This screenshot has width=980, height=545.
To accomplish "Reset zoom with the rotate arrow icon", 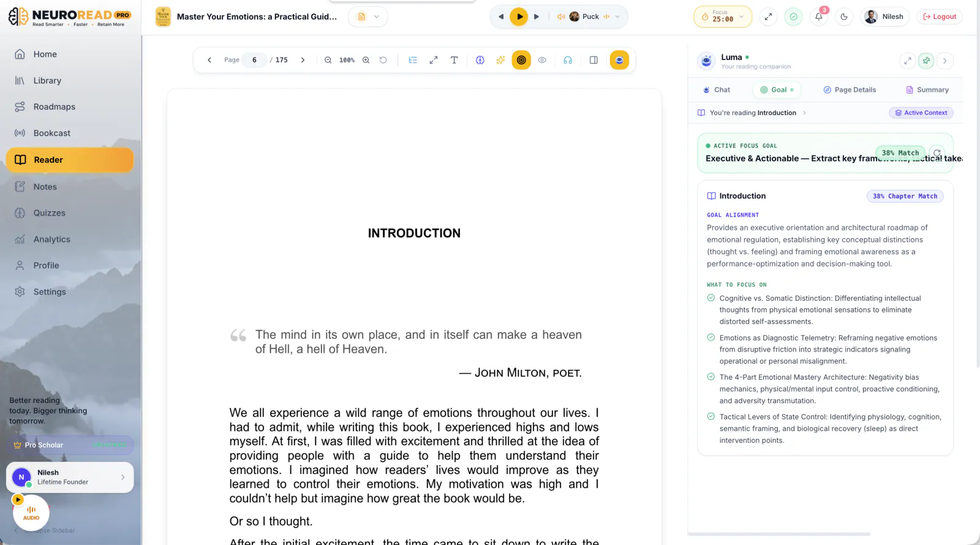I will (x=383, y=60).
